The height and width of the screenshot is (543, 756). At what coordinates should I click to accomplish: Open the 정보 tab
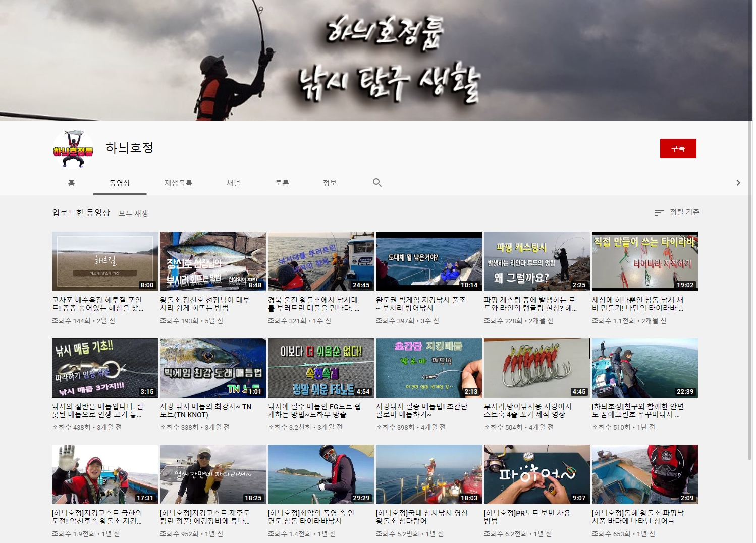(330, 183)
